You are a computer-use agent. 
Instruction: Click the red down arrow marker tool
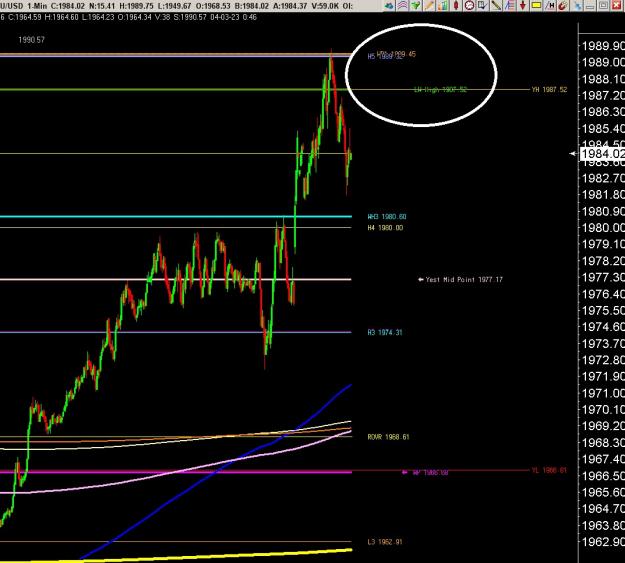(x=523, y=6)
